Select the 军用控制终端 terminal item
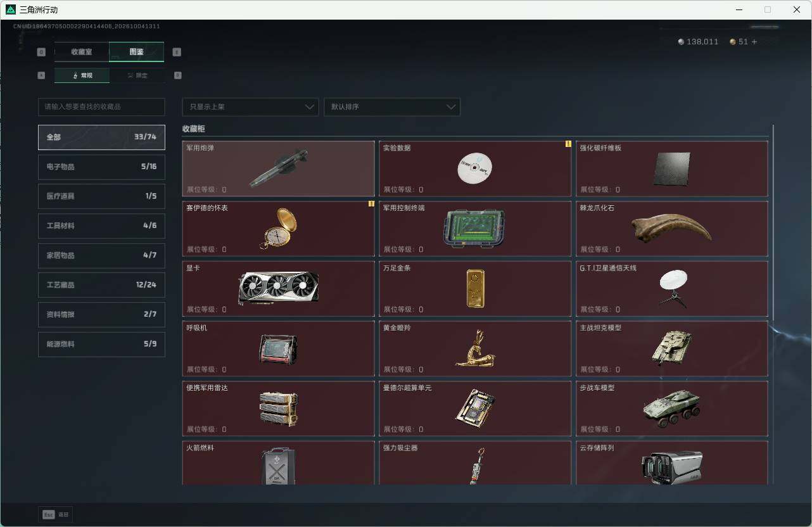This screenshot has height=527, width=812. click(x=475, y=229)
